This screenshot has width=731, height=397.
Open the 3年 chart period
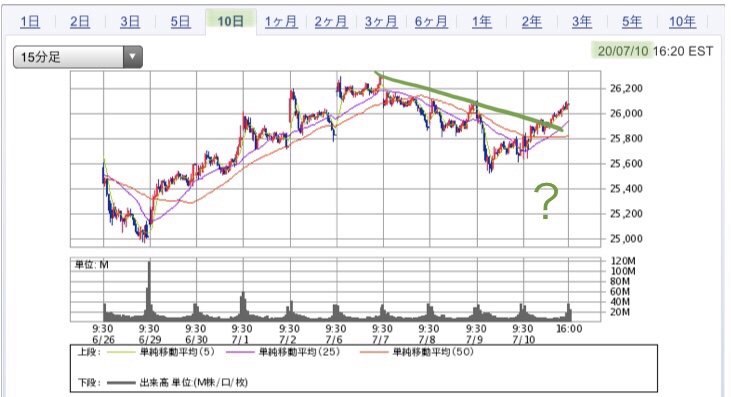click(x=582, y=21)
